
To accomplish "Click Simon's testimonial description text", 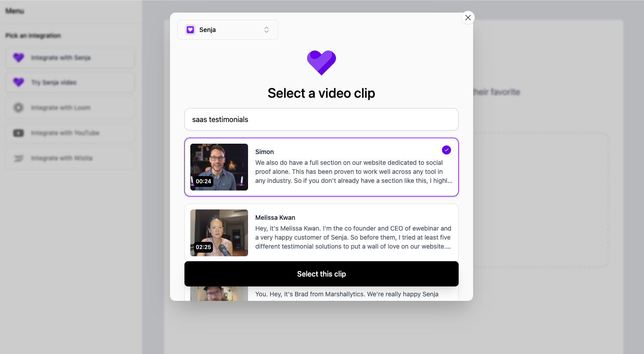I will 354,172.
